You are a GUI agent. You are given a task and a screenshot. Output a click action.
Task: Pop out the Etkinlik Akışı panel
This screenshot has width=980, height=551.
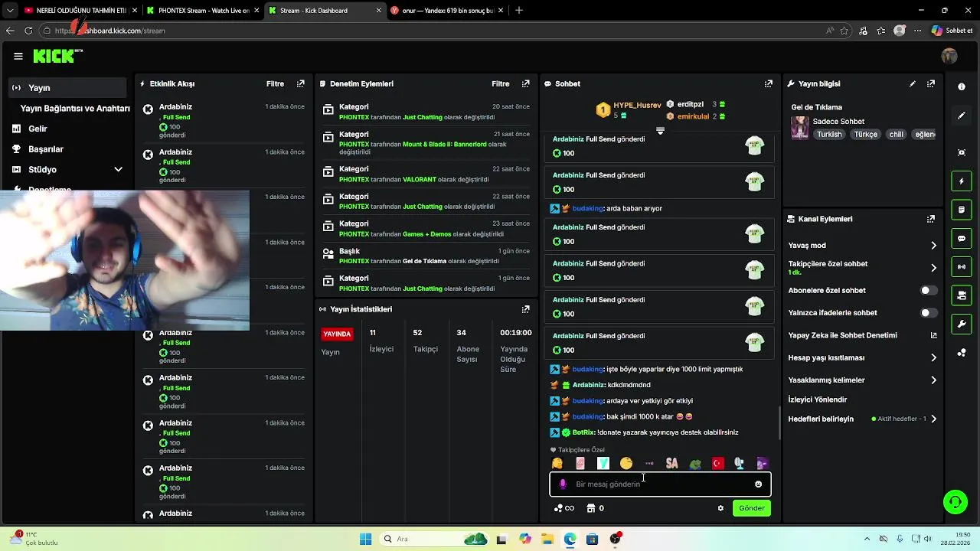[x=301, y=83]
